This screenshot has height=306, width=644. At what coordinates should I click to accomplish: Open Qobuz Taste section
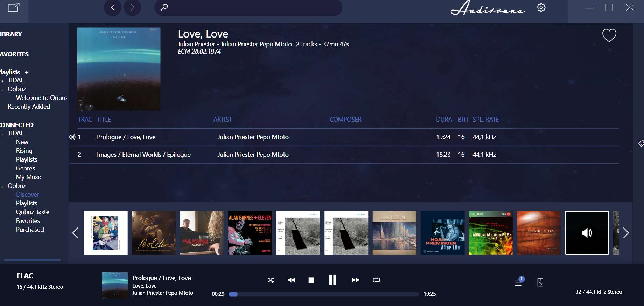click(33, 212)
